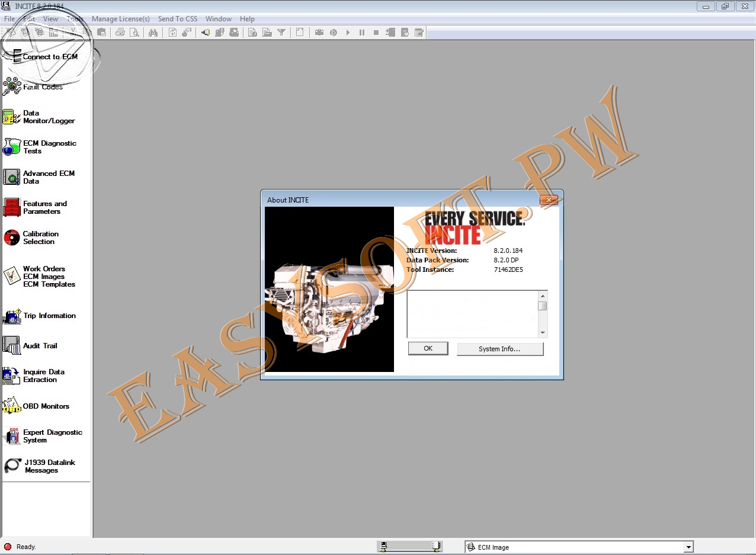Click the red status indicator beside Ready
The image size is (756, 555).
click(x=8, y=547)
